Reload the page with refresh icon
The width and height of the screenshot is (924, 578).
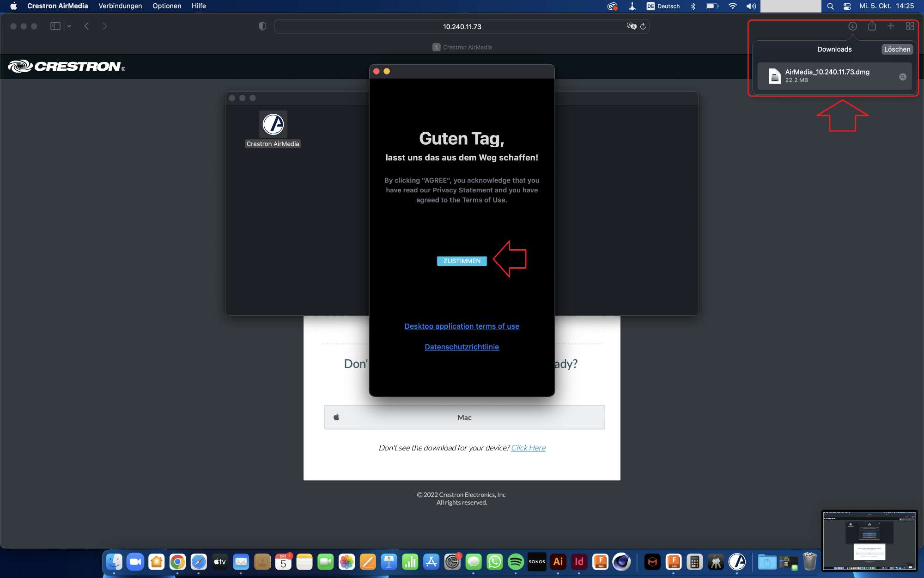pyautogui.click(x=643, y=26)
